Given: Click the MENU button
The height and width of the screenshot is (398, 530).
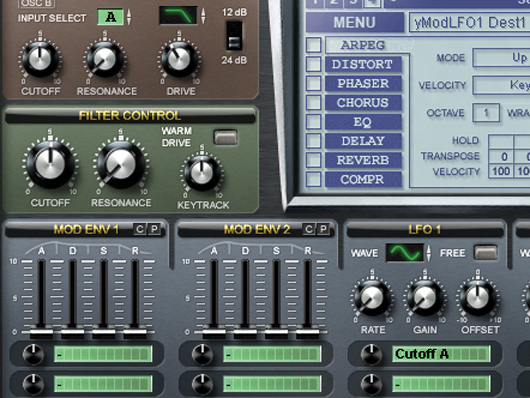Looking at the screenshot, I should 355,22.
